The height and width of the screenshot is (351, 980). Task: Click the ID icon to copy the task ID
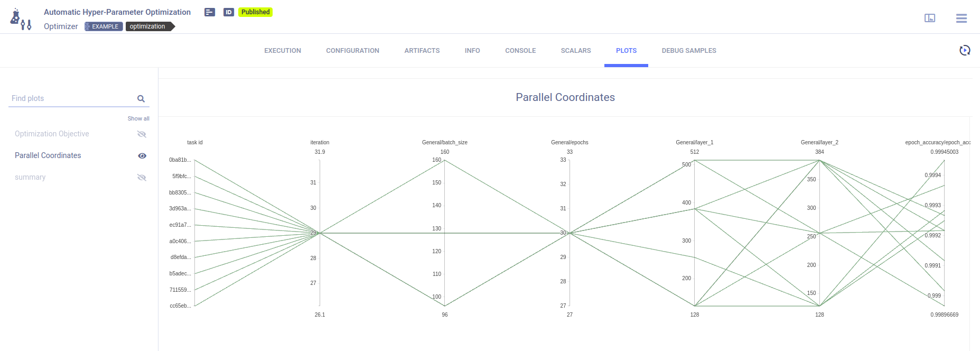(x=228, y=12)
